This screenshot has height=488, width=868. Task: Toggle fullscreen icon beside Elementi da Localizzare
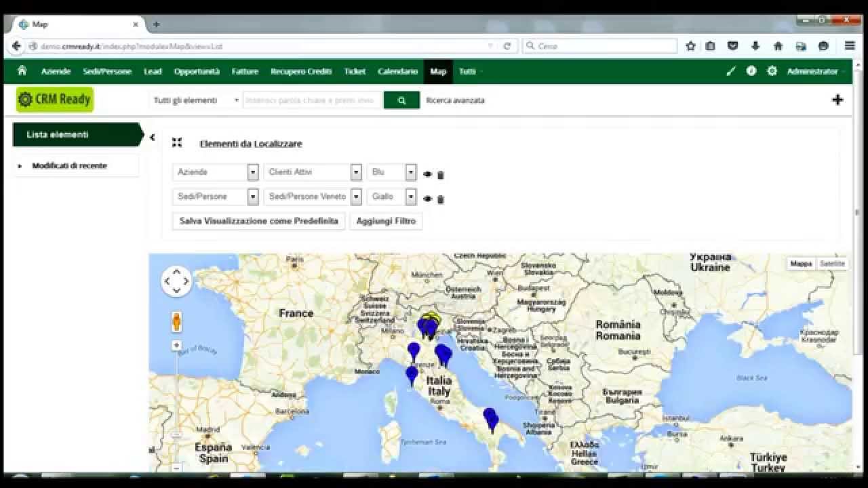(x=177, y=142)
